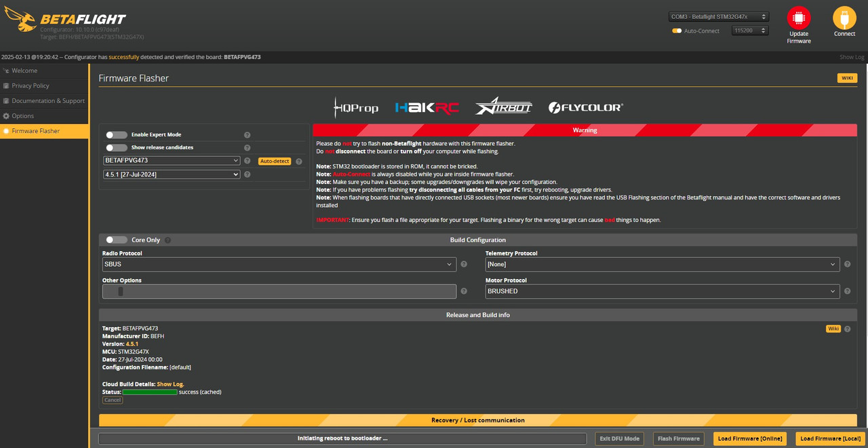Click the Auto-detect button
The width and height of the screenshot is (868, 448).
(x=275, y=161)
